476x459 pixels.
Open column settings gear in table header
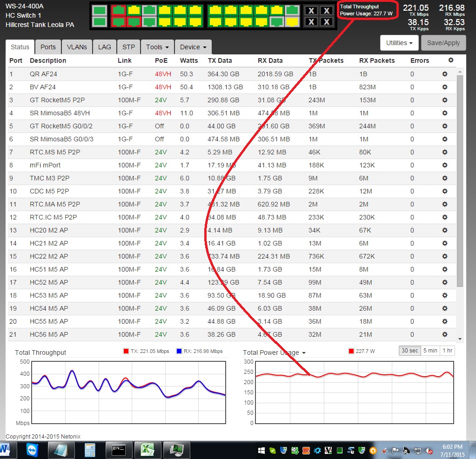[x=451, y=60]
